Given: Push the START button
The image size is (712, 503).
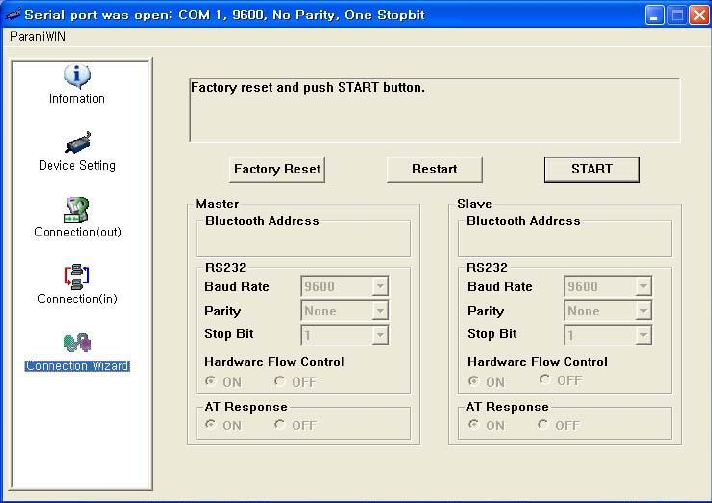Looking at the screenshot, I should click(592, 169).
